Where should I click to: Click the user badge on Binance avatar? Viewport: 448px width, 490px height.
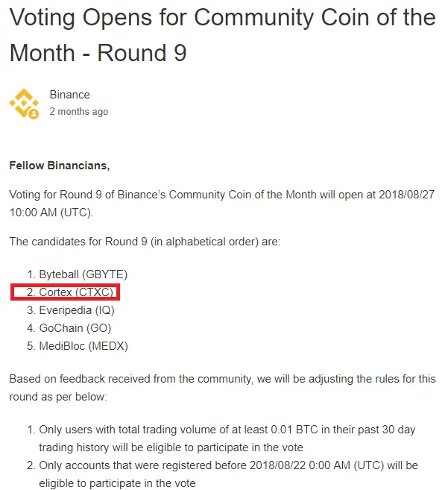click(34, 114)
